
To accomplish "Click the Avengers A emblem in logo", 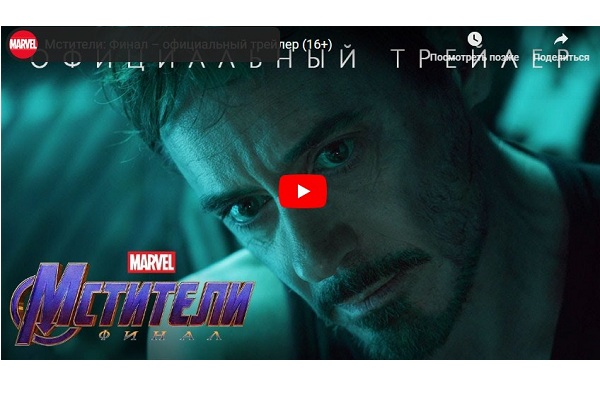I will pos(36,306).
